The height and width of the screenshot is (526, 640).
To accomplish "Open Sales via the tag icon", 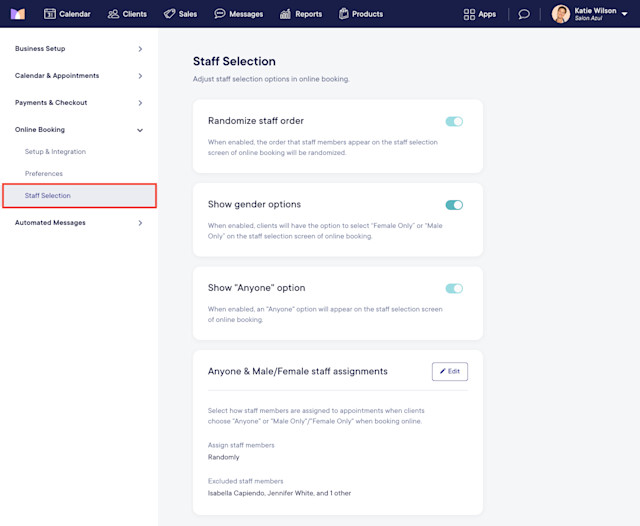I will [x=169, y=14].
